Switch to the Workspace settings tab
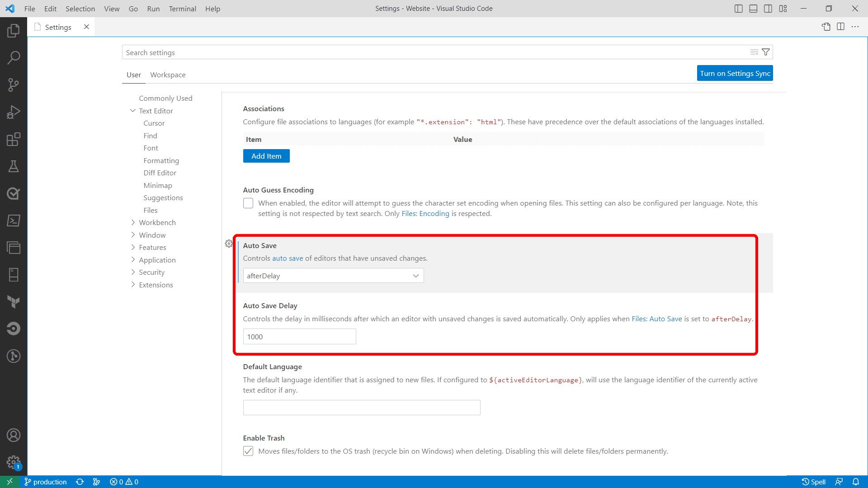 pos(168,75)
